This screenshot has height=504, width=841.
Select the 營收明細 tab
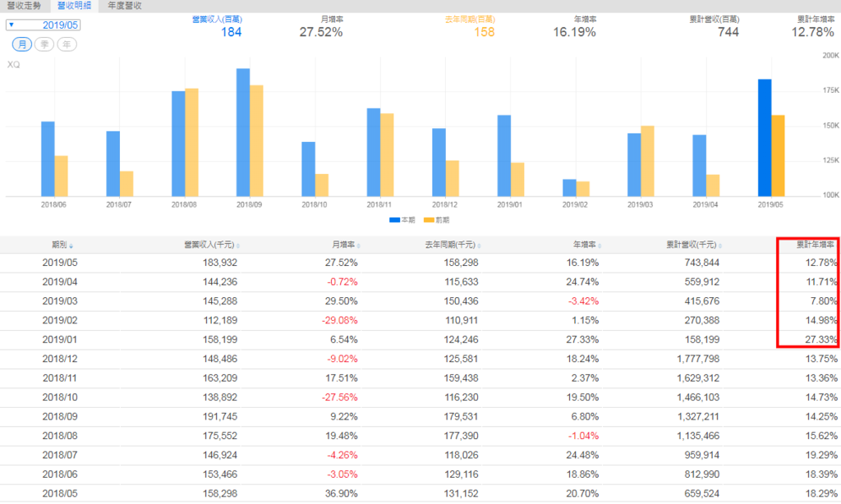point(74,6)
